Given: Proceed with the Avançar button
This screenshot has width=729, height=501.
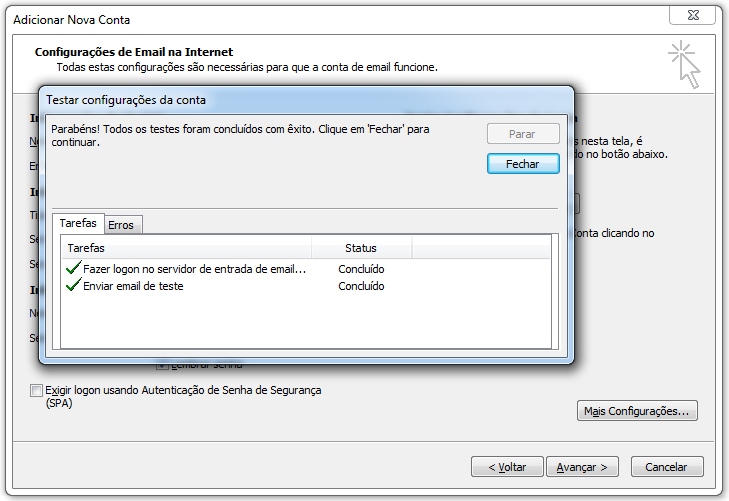Looking at the screenshot, I should [x=582, y=467].
